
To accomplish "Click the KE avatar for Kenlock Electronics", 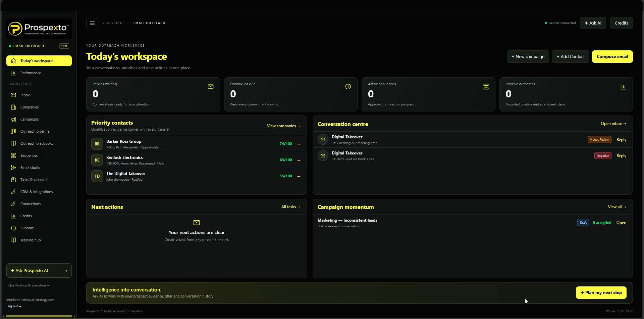I will pos(97,160).
